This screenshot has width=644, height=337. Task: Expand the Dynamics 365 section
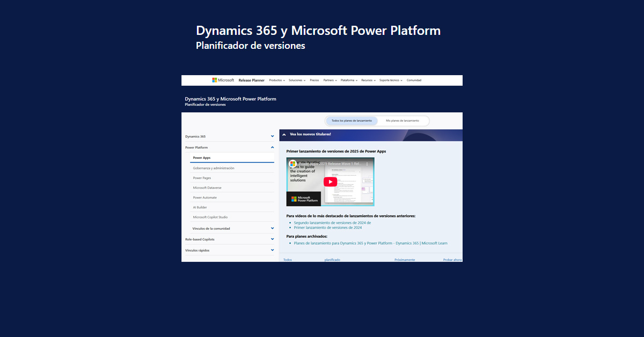[x=272, y=136]
